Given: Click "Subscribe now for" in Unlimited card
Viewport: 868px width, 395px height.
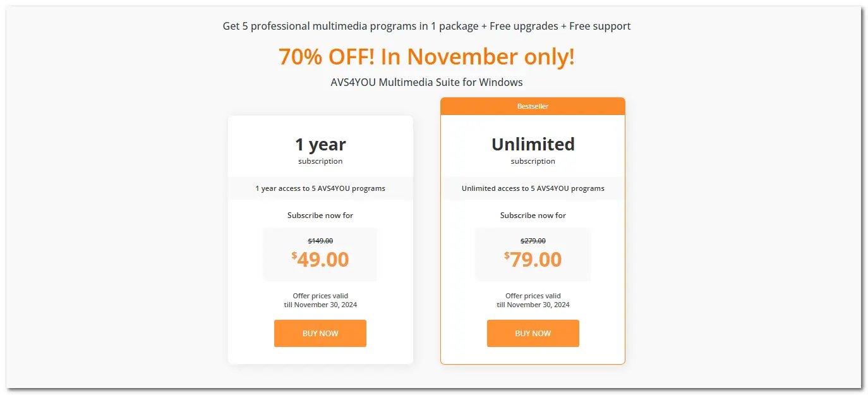Looking at the screenshot, I should 533,216.
